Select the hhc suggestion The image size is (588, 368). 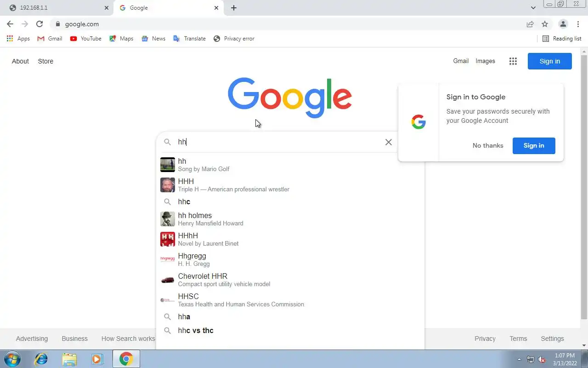tap(290, 201)
